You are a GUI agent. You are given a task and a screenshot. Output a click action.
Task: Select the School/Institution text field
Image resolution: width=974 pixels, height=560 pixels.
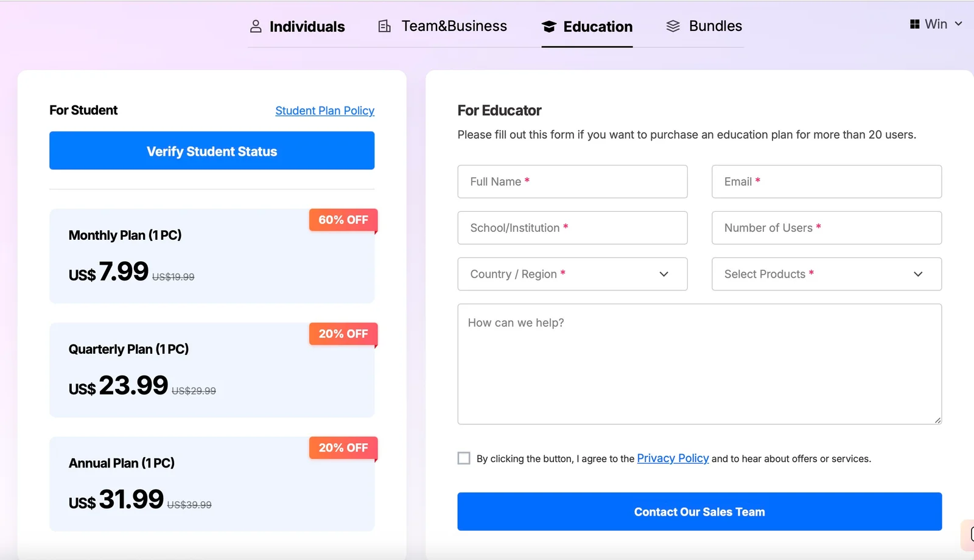(x=572, y=228)
